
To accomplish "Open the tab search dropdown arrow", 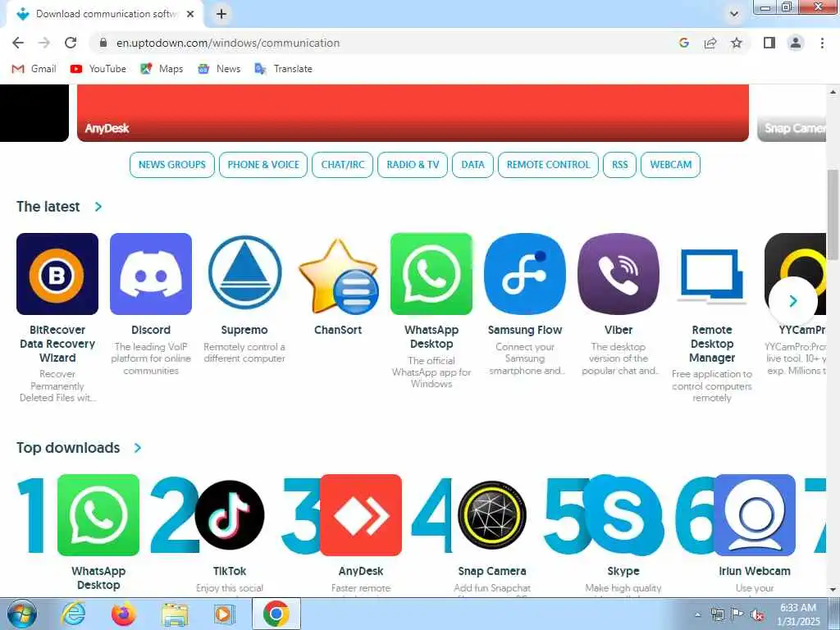I will click(734, 14).
